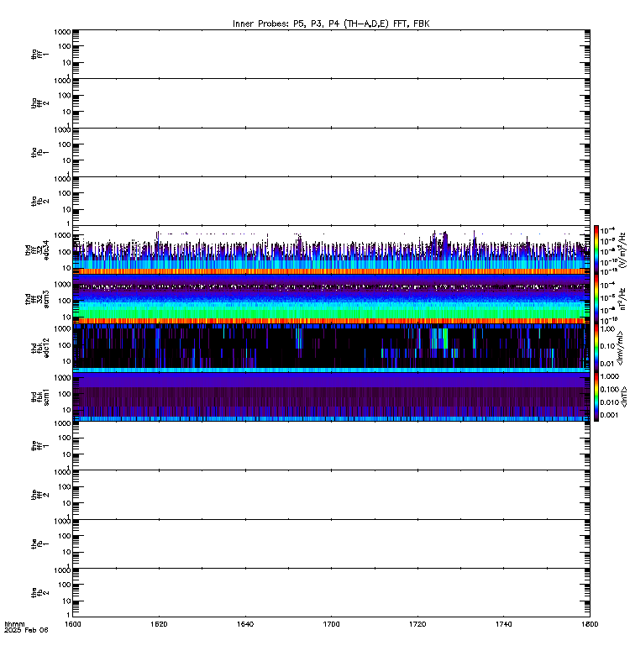Click the empty tha fff 1 plot panel
The height and width of the screenshot is (672, 630).
pyautogui.click(x=331, y=54)
